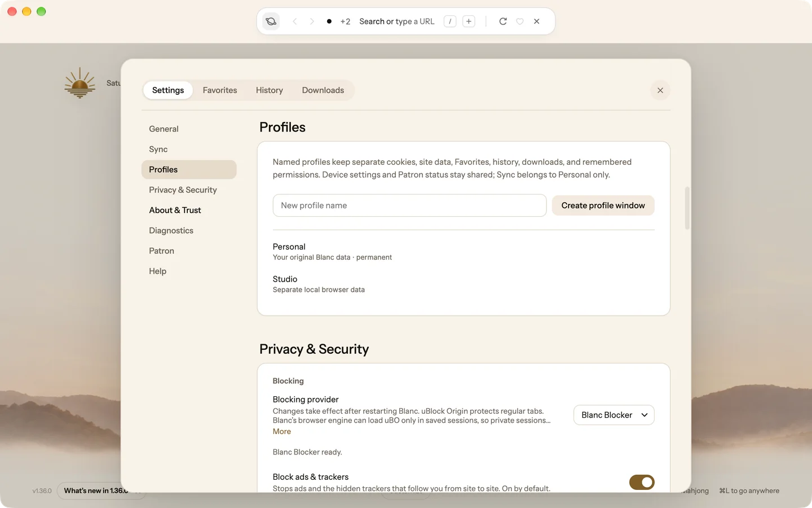The height and width of the screenshot is (508, 812).
Task: Select the Personal profile row
Action: (464, 252)
